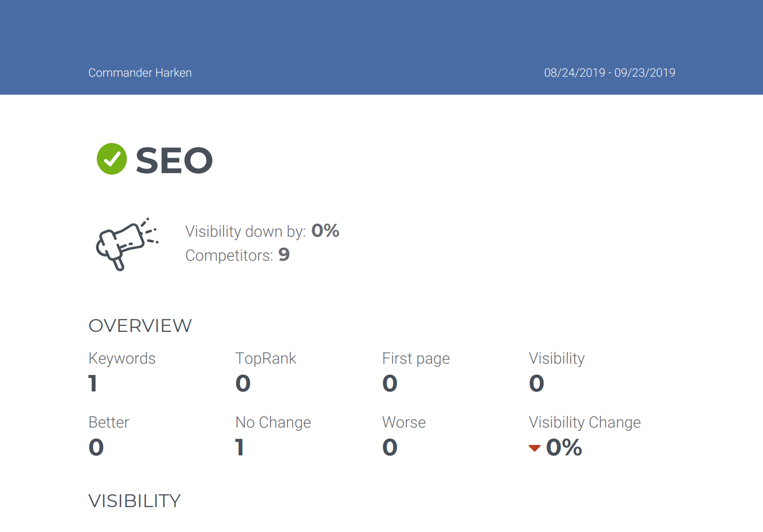763x532 pixels.
Task: Click the Worse label
Action: (404, 422)
